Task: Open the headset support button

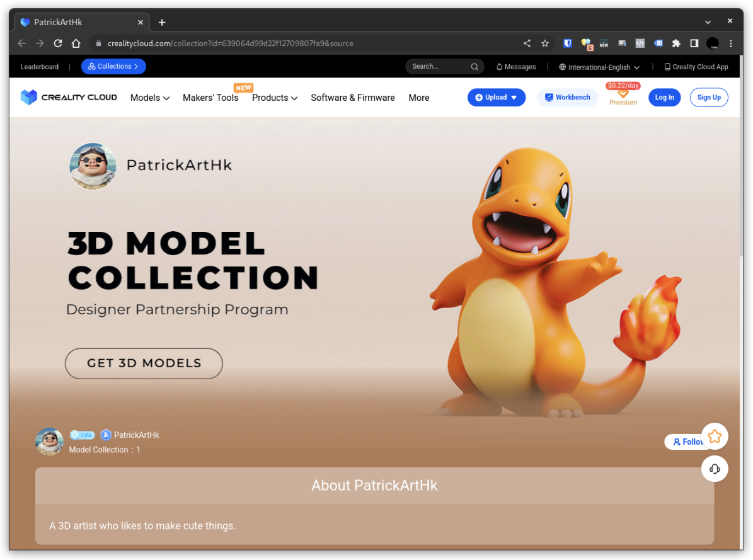Action: (715, 469)
